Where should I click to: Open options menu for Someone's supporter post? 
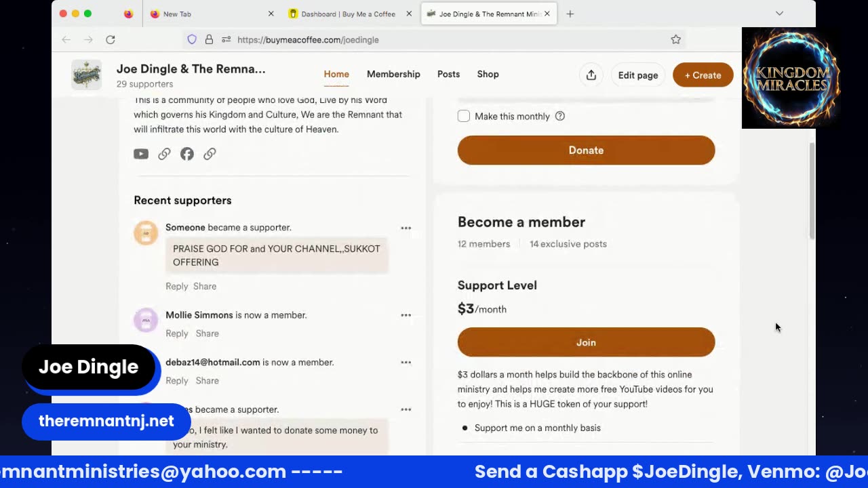[406, 228]
